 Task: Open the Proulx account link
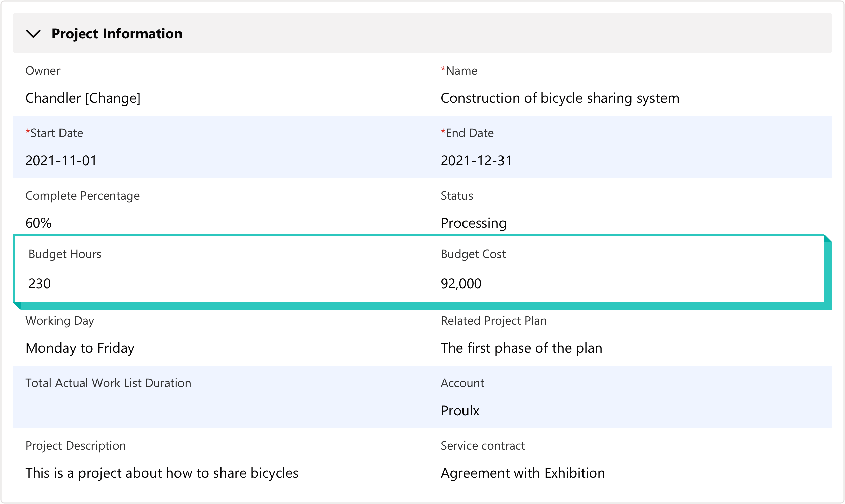coord(460,411)
